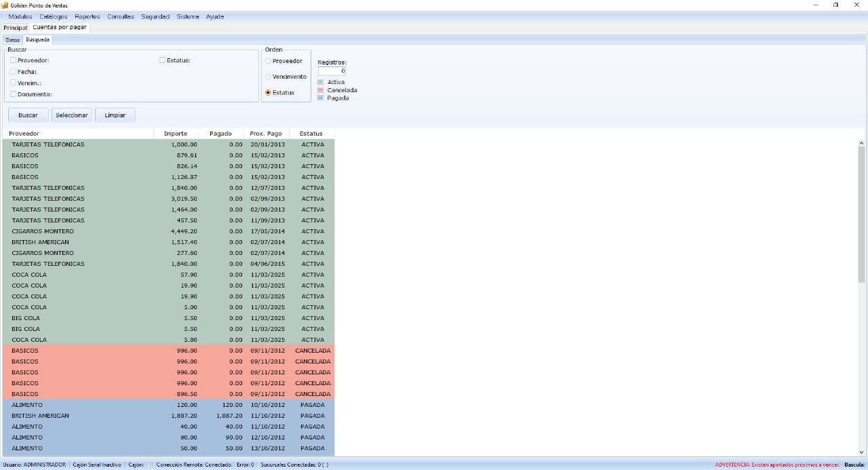This screenshot has height=470, width=868.
Task: Click the Registros count field
Action: tap(332, 71)
